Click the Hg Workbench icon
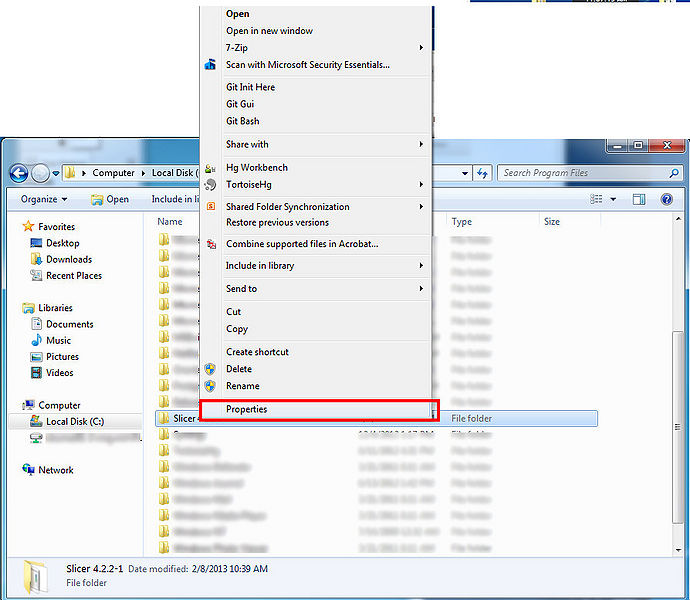Screen dimensions: 690x600 210,168
